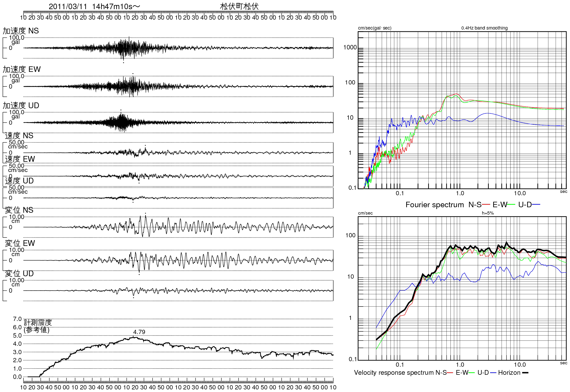Click the 計測震度 intensity chart label
The height and width of the screenshot is (392, 570).
(x=38, y=322)
